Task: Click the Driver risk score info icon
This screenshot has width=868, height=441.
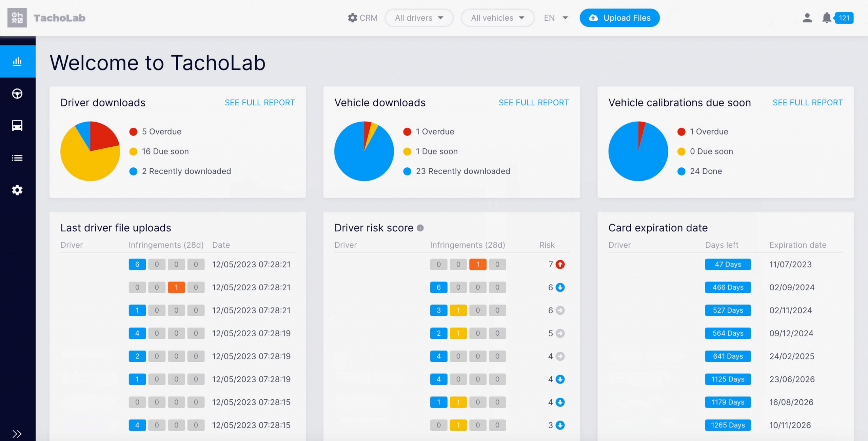Action: (x=420, y=228)
